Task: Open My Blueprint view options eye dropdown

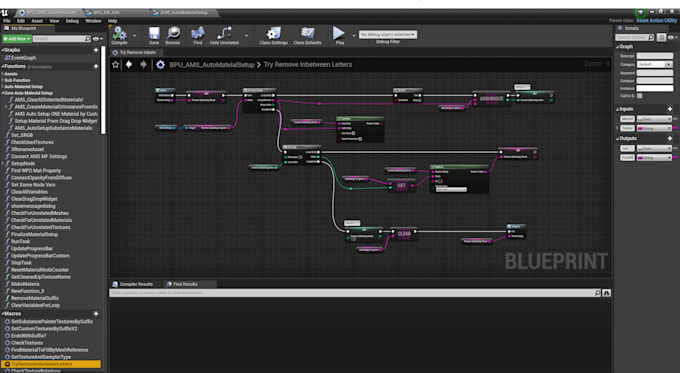Action: click(98, 39)
